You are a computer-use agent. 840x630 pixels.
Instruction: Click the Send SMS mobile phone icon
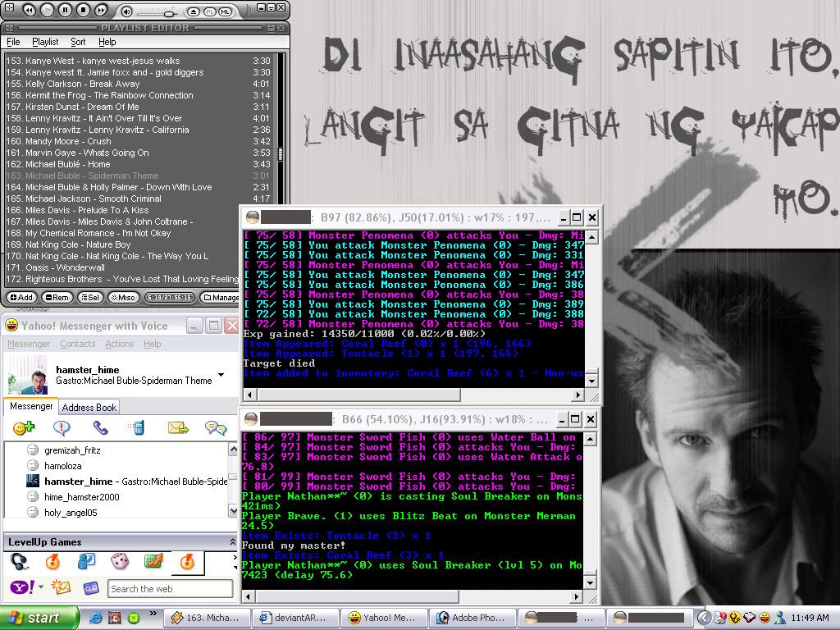pyautogui.click(x=136, y=427)
